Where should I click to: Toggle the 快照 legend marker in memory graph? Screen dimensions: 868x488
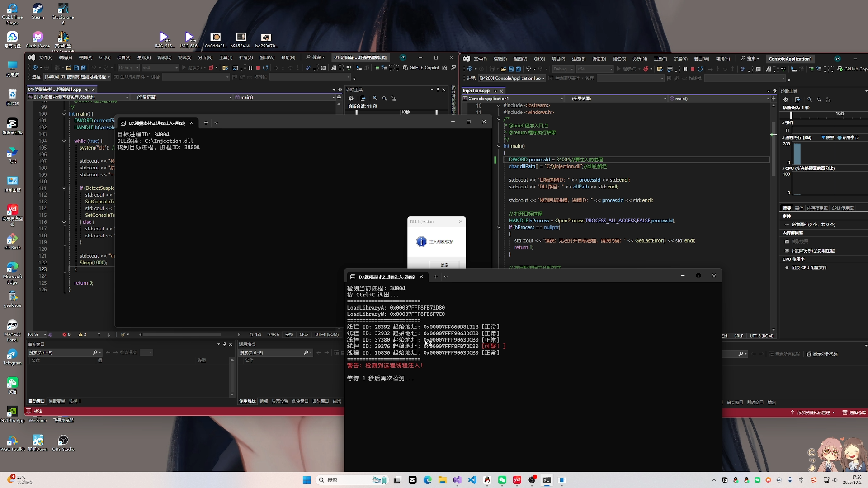coord(823,137)
